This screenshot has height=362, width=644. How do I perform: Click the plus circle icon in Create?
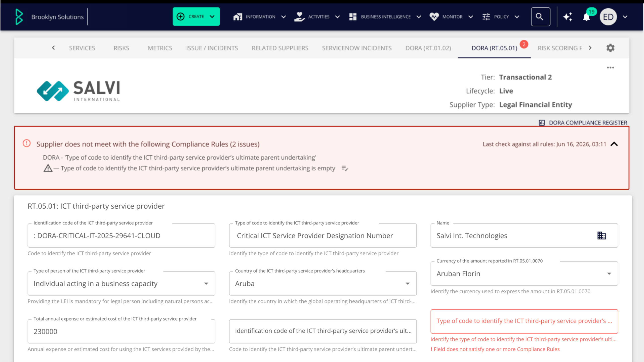[x=181, y=17]
